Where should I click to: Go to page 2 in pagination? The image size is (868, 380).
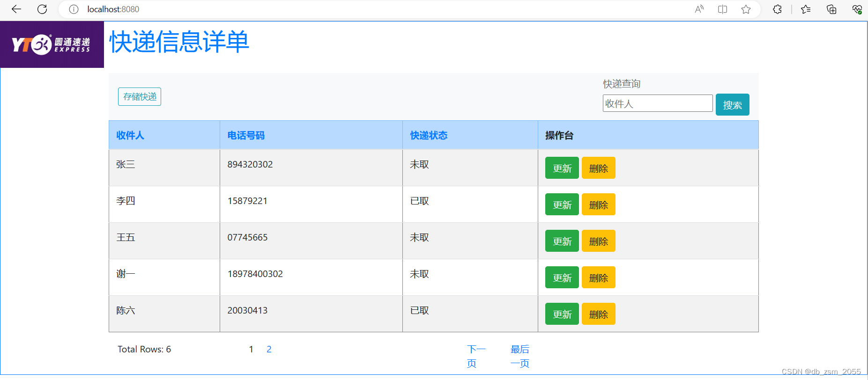point(269,349)
